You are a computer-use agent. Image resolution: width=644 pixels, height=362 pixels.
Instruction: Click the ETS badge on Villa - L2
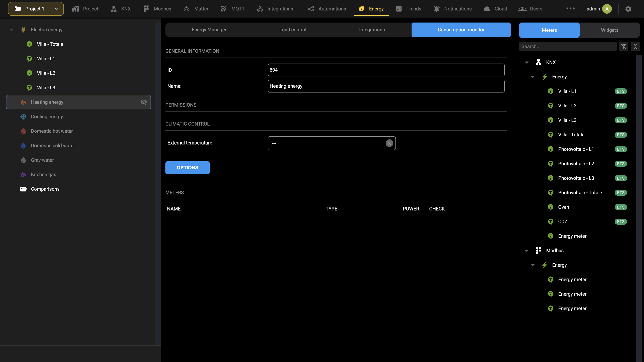pos(620,106)
